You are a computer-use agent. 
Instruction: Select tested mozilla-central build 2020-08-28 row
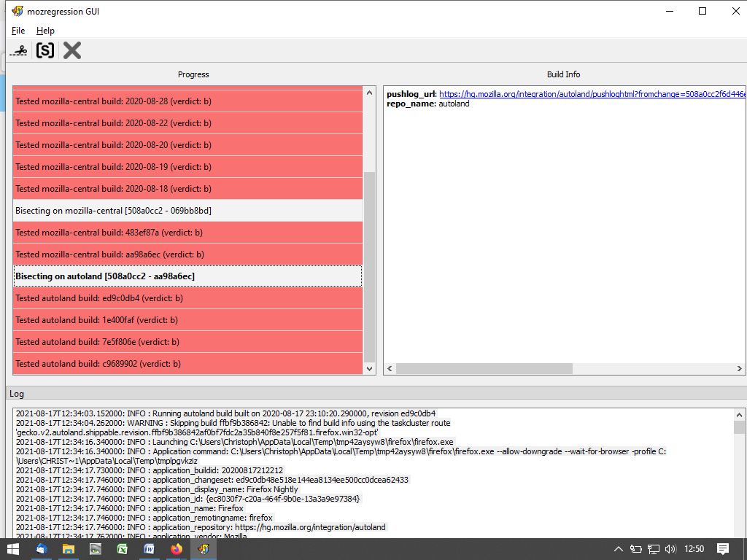[x=187, y=101]
